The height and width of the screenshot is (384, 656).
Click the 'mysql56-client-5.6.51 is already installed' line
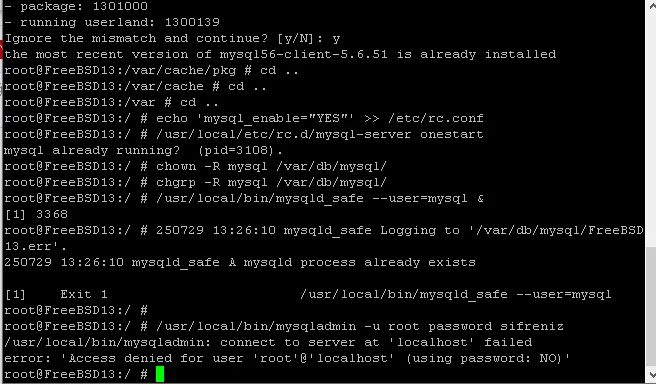pos(280,54)
